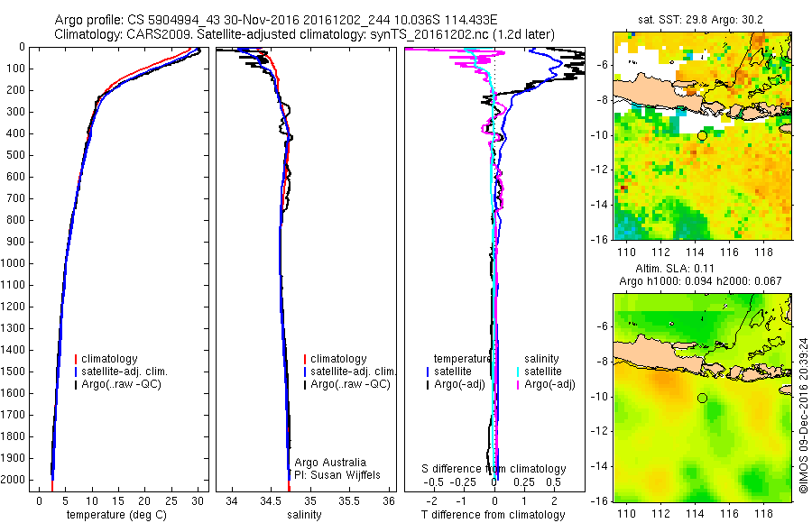Click the IMOS 09-Dec-2016 timestamp text

click(x=803, y=416)
